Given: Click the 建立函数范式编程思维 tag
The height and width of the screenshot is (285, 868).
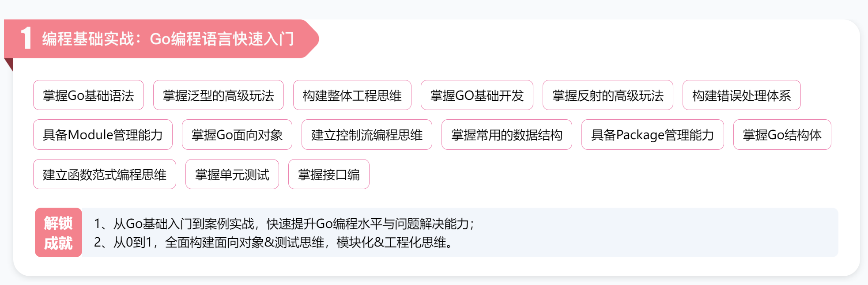Looking at the screenshot, I should click(104, 175).
